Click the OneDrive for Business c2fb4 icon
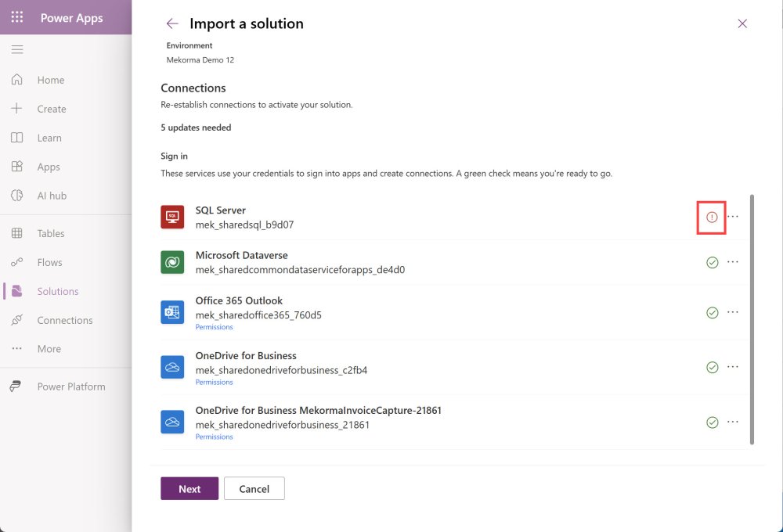This screenshot has width=783, height=532. (x=172, y=367)
